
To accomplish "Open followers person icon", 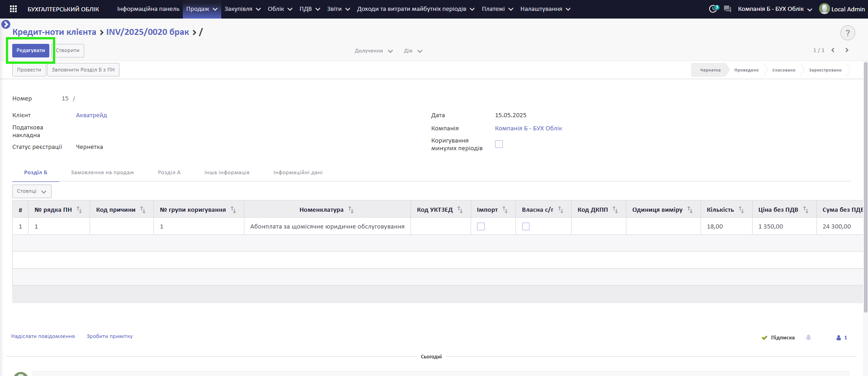I will pos(839,338).
